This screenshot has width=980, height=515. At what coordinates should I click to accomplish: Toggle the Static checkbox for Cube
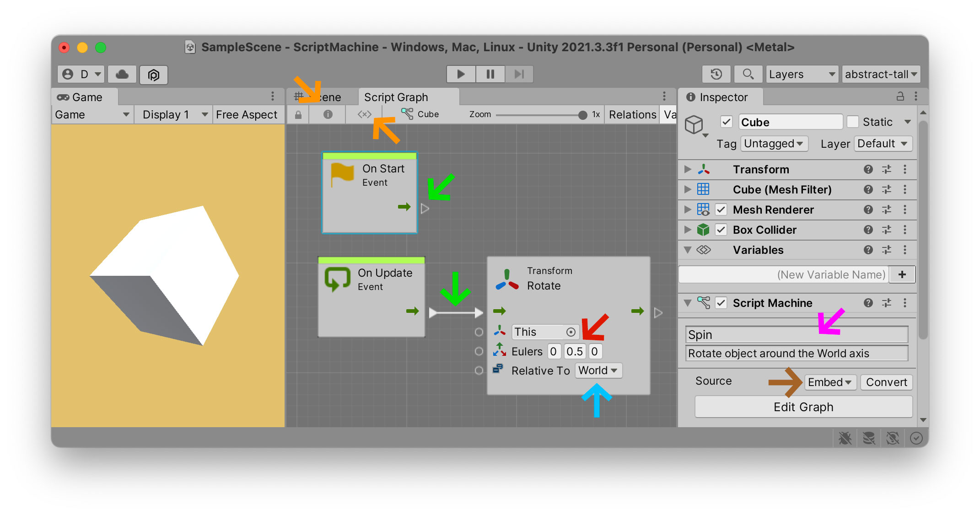[853, 122]
